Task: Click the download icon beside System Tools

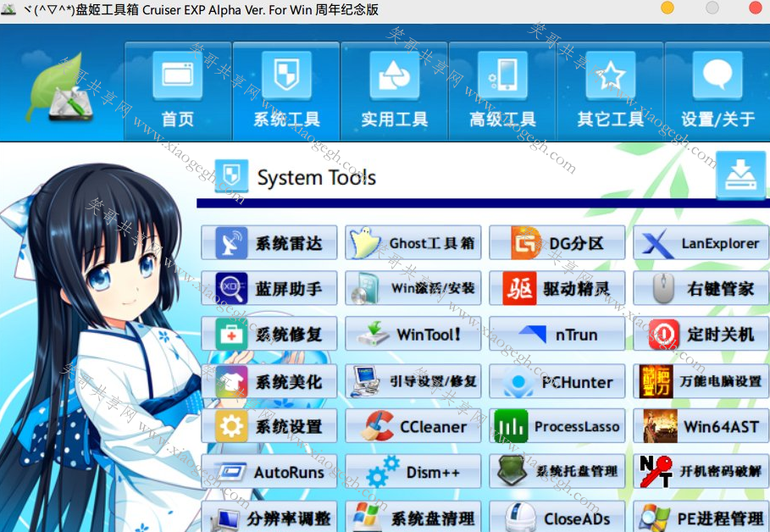Action: coord(740,175)
